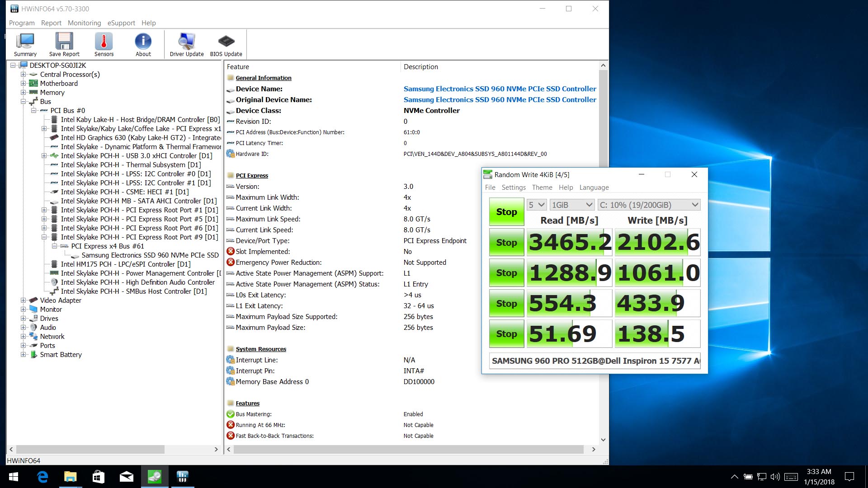
Task: Open the eSupport menu
Action: point(121,23)
